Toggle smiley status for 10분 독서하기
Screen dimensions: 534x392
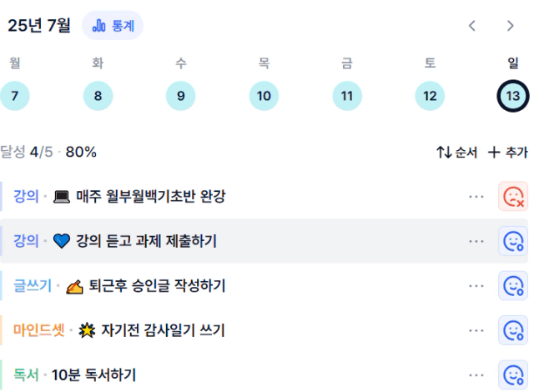tap(513, 374)
